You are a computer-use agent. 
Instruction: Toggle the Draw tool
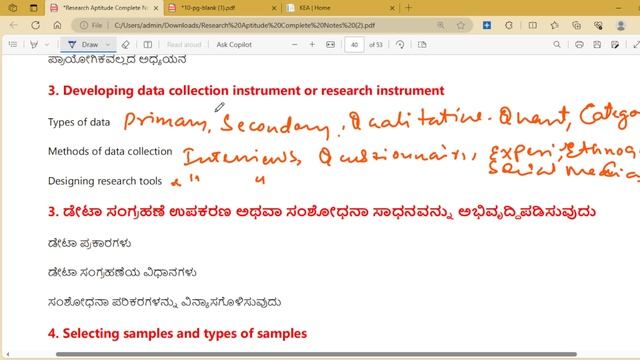[x=84, y=44]
